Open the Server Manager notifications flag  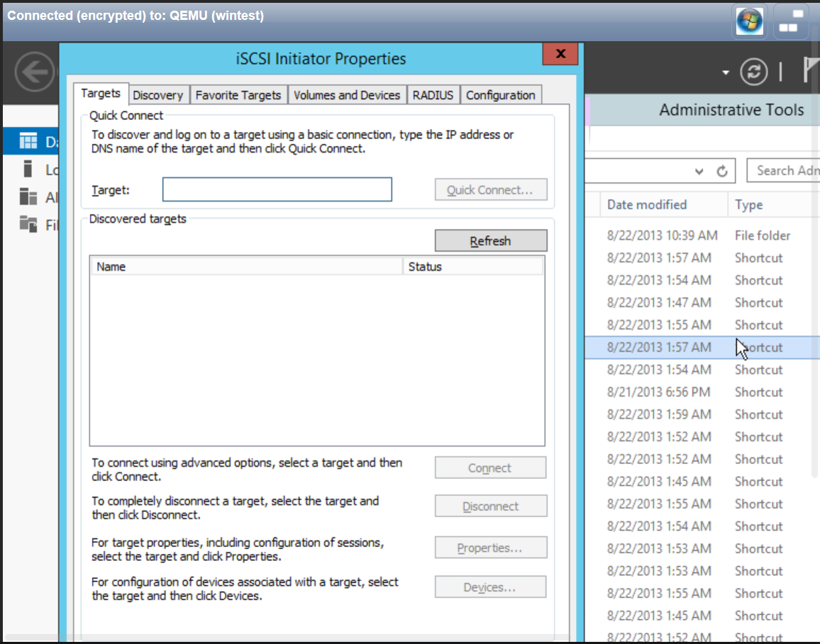[x=811, y=70]
